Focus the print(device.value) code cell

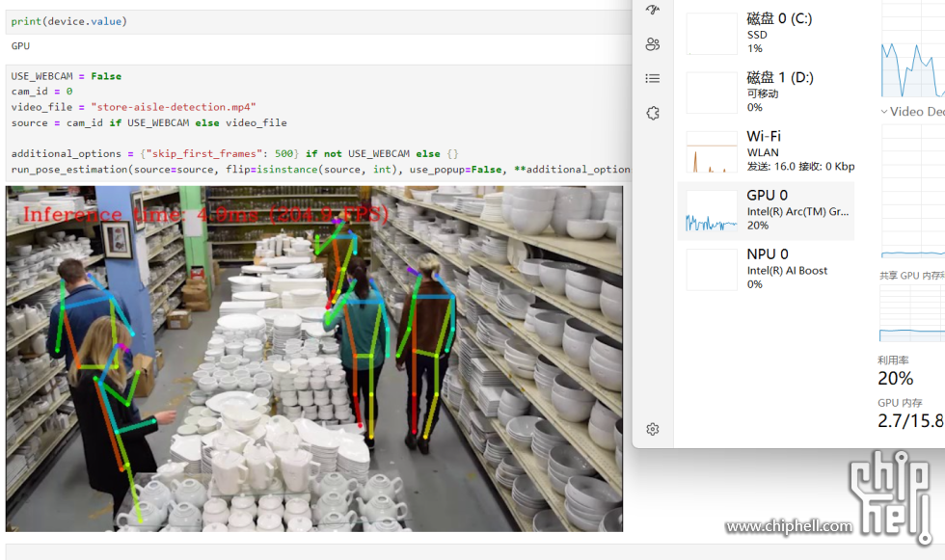[x=319, y=21]
